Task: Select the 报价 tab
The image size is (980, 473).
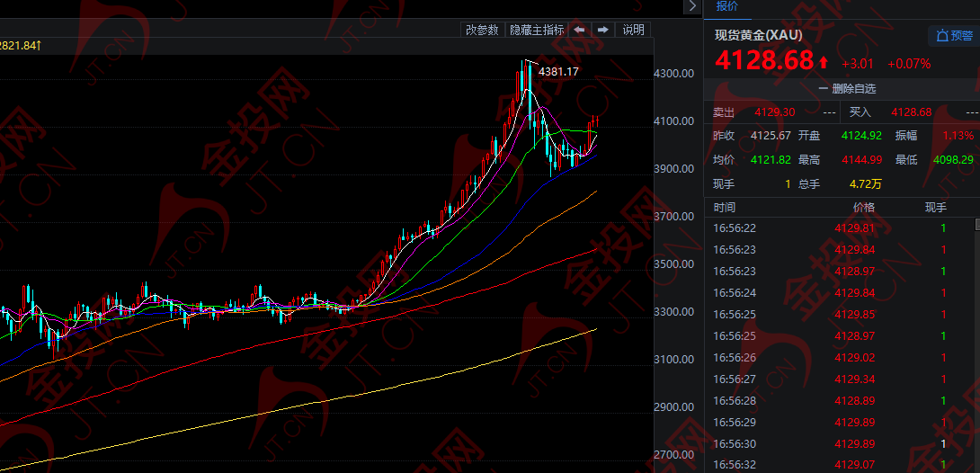Action: point(726,6)
